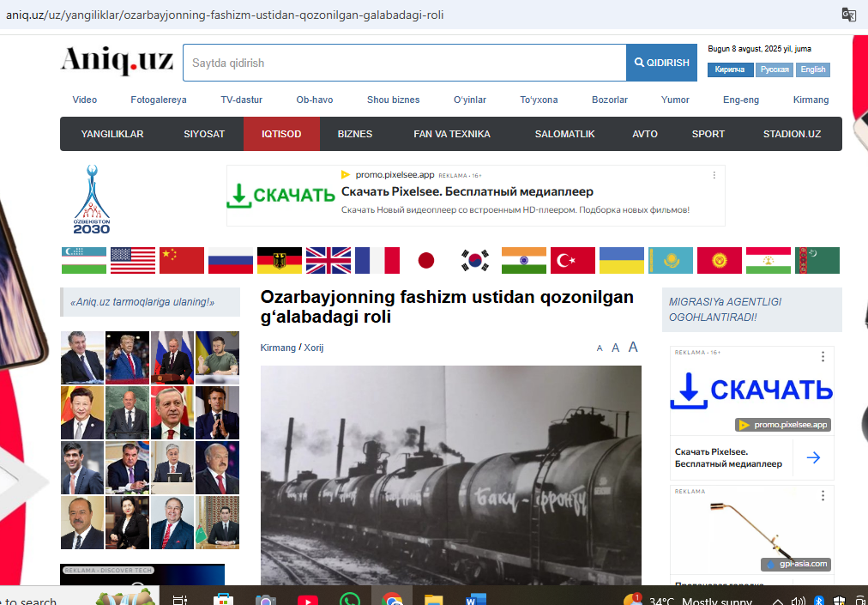Open WhatsApp from the taskbar
This screenshot has height=605, width=868.
349,600
